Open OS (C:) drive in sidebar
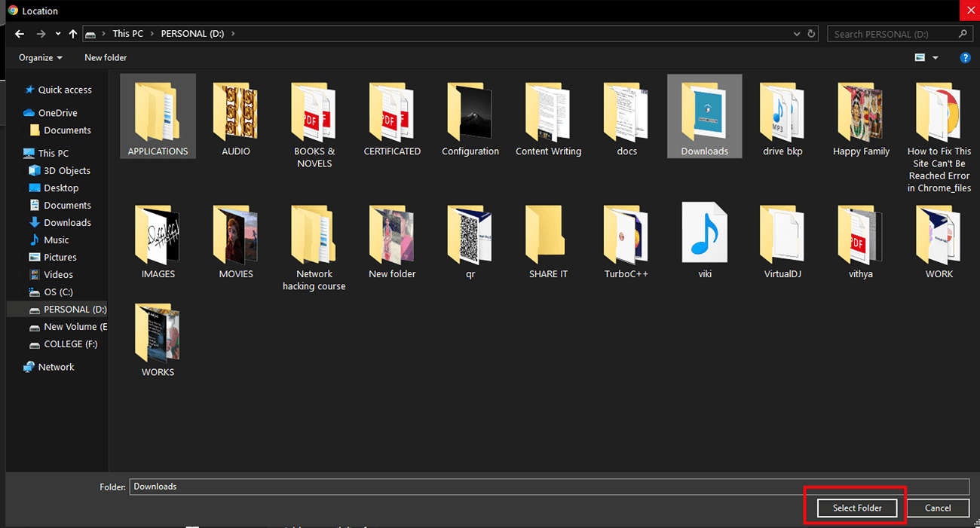The image size is (980, 528). (58, 292)
